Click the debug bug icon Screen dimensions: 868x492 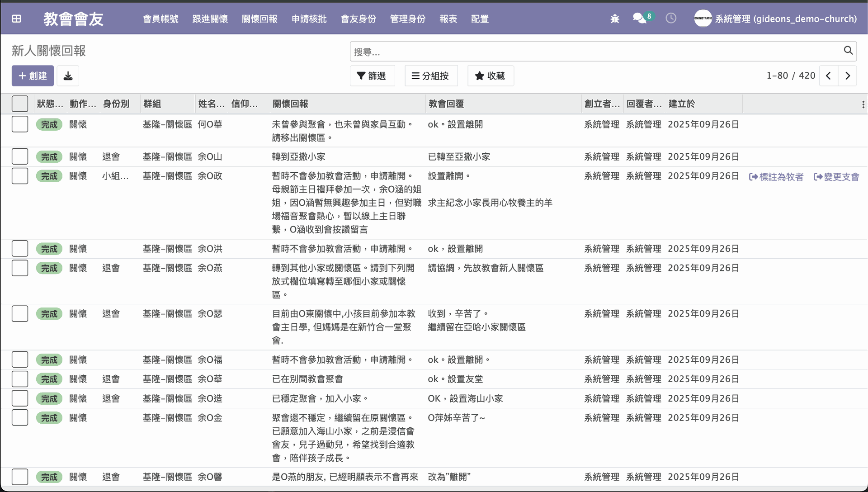[x=615, y=19]
